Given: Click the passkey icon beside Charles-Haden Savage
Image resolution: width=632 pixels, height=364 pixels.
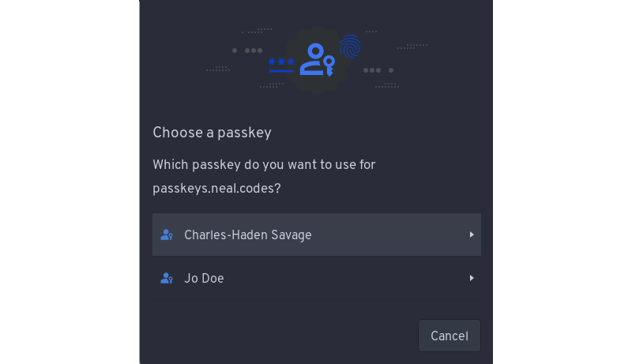Looking at the screenshot, I should (x=167, y=235).
